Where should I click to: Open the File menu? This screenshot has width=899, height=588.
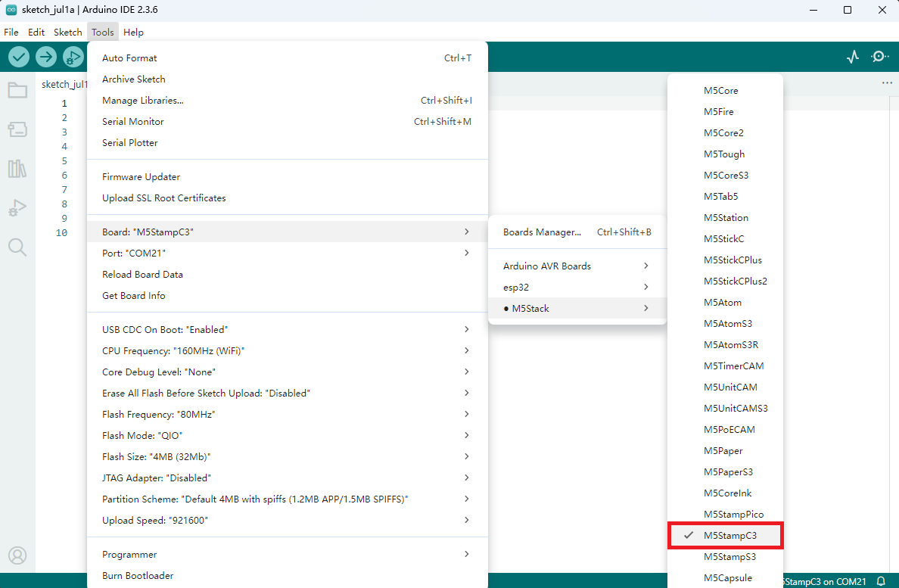tap(11, 32)
